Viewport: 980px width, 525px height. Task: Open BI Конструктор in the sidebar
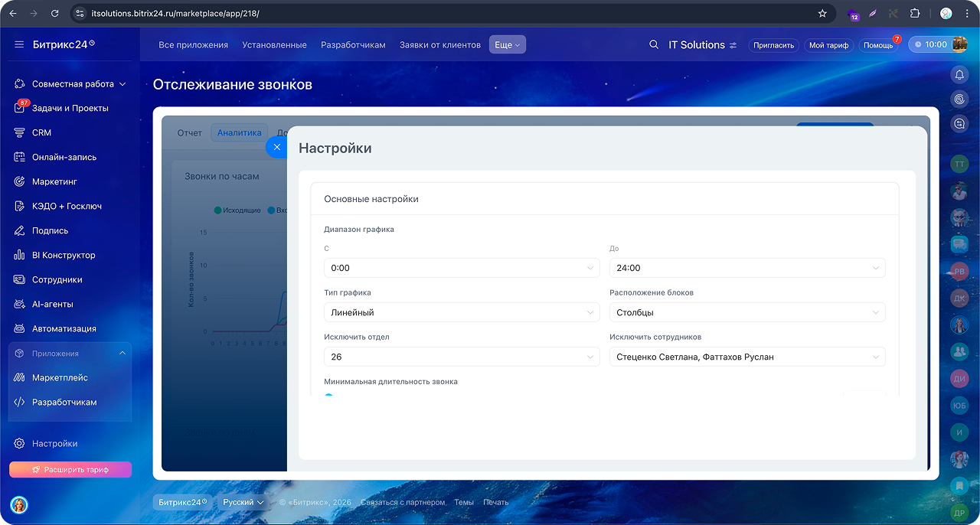[64, 255]
